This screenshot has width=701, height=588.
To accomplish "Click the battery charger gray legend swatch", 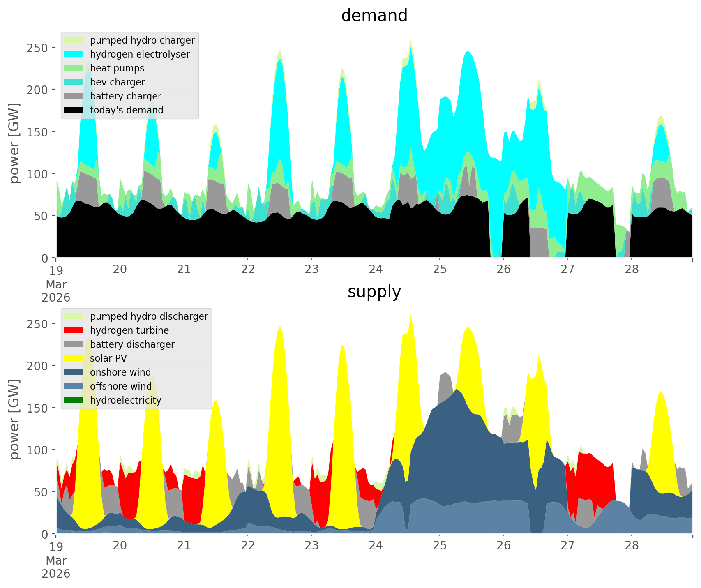I will click(x=74, y=96).
